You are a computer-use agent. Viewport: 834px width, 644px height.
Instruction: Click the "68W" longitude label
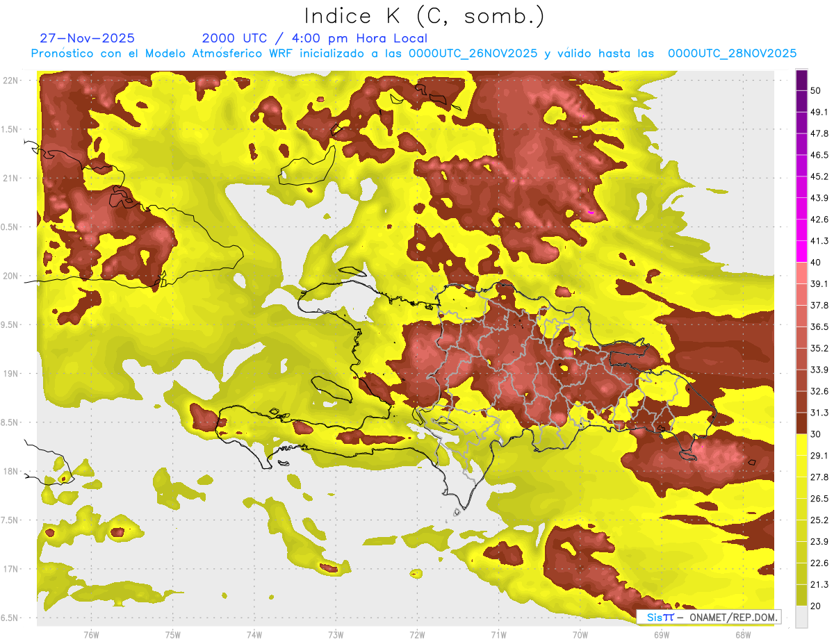point(742,635)
